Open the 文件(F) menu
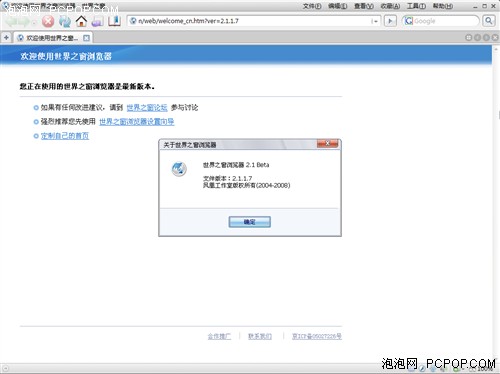Viewport: 500px width, 374px height. tap(312, 6)
